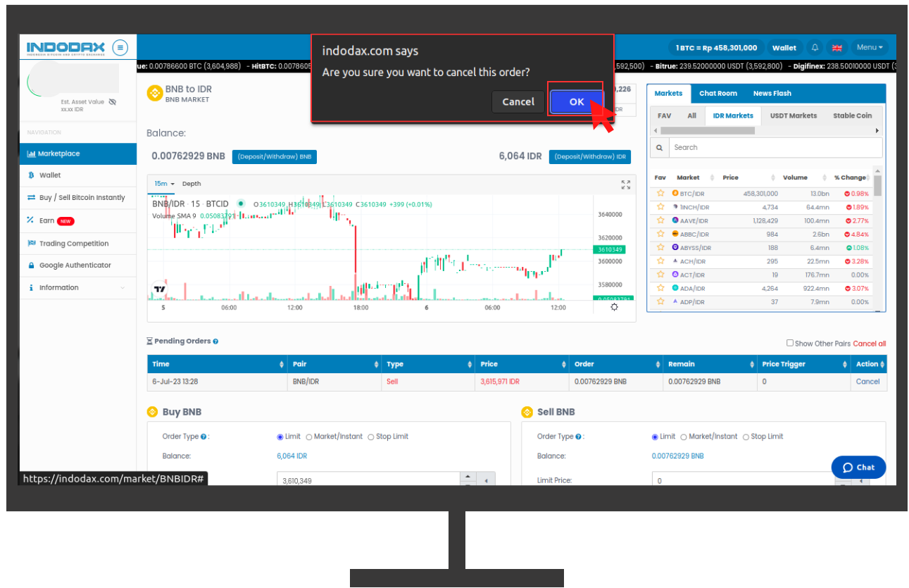Cancel the BNB/IDR sell order link
This screenshot has width=909, height=588.
[x=867, y=382]
